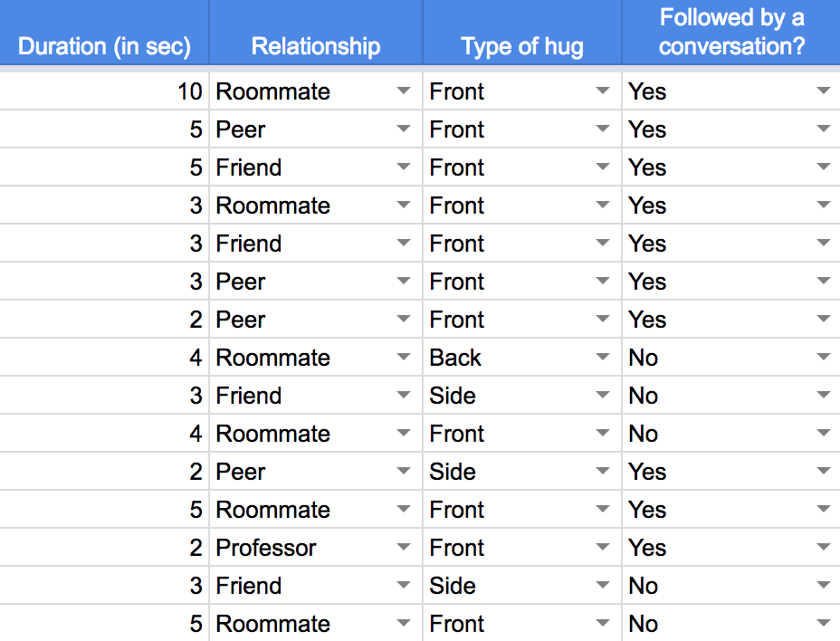Select the Back hug type cell
This screenshot has height=641, width=840.
[x=522, y=358]
